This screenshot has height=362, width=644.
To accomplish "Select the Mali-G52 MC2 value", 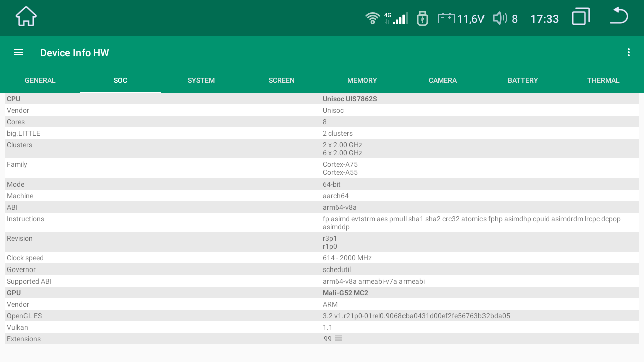I will [346, 293].
